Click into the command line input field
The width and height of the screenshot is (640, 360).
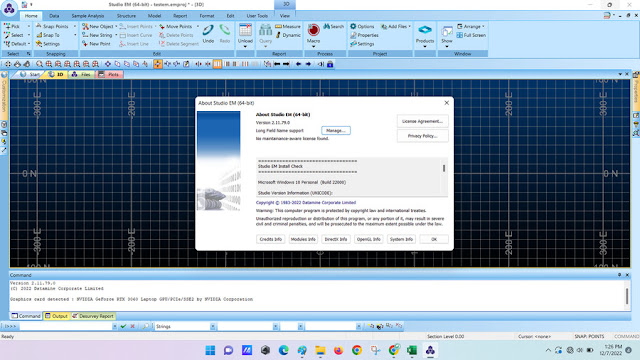click(65, 327)
